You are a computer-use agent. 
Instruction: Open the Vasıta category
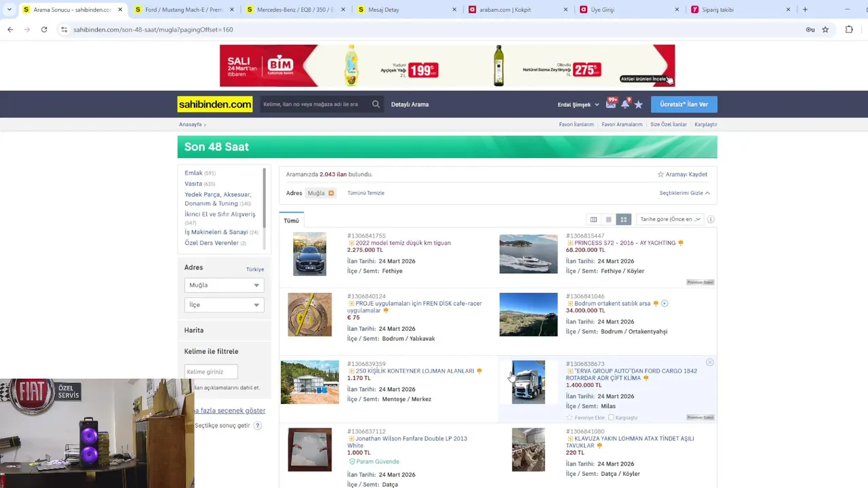click(193, 184)
